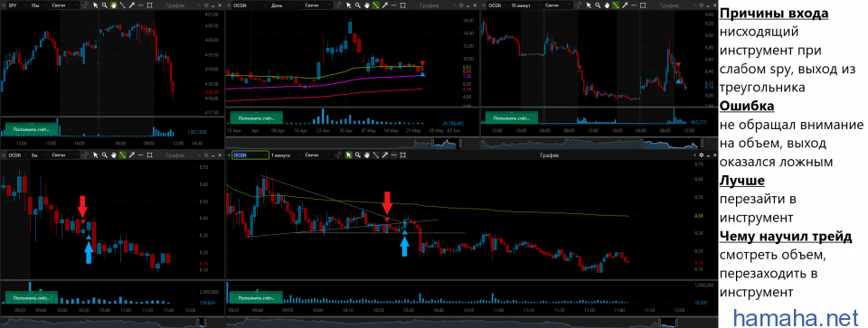The height and width of the screenshot is (328, 868).
Task: Click highlighted OCGN ticker field in 1 минута chart
Action: (250, 155)
